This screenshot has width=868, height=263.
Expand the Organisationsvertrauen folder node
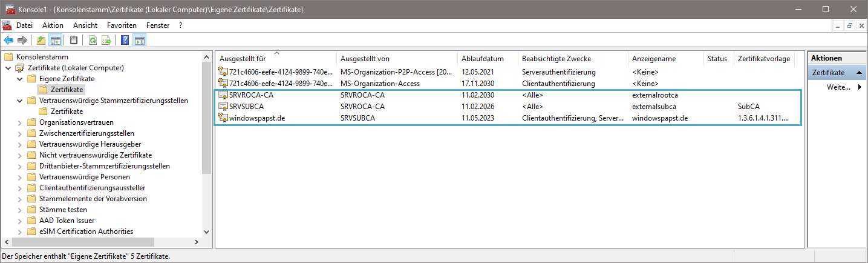[20, 122]
